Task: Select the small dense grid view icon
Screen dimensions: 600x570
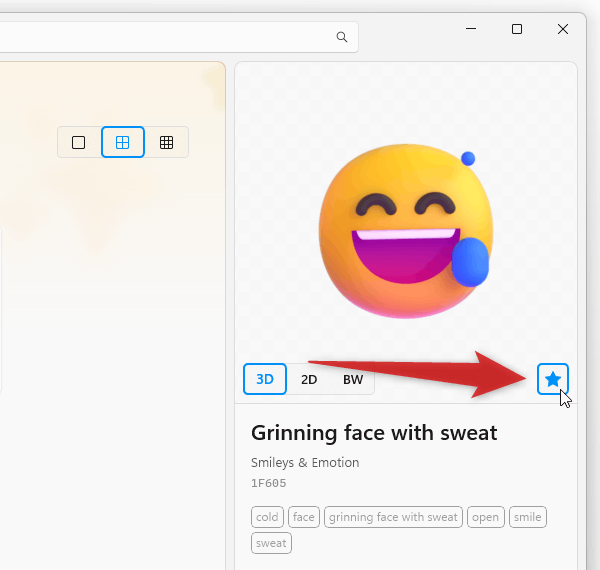Action: (166, 142)
